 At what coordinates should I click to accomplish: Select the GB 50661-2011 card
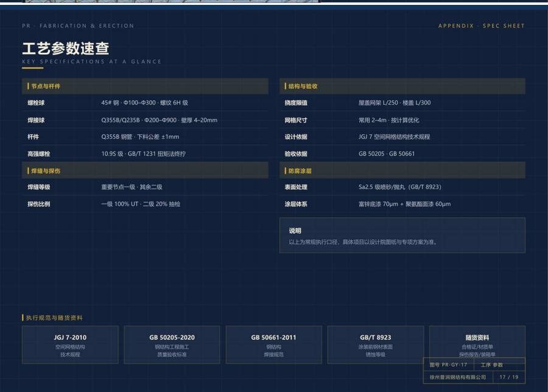(273, 345)
